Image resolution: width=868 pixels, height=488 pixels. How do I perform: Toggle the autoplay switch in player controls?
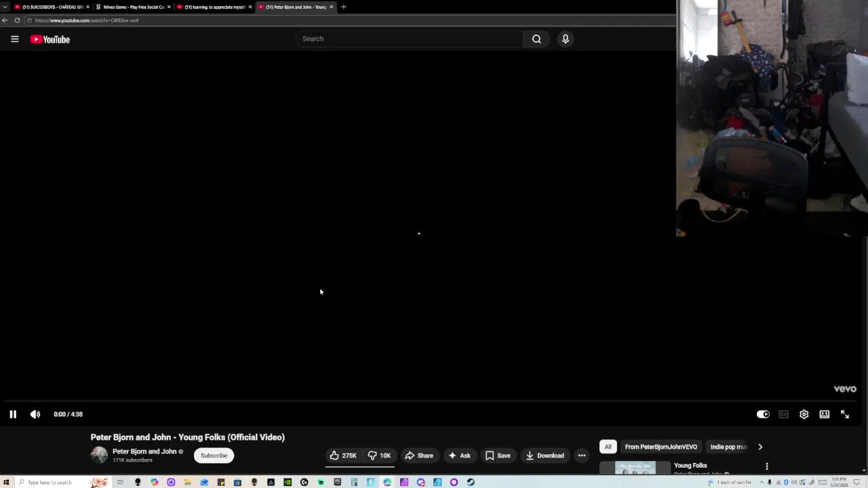click(x=763, y=414)
